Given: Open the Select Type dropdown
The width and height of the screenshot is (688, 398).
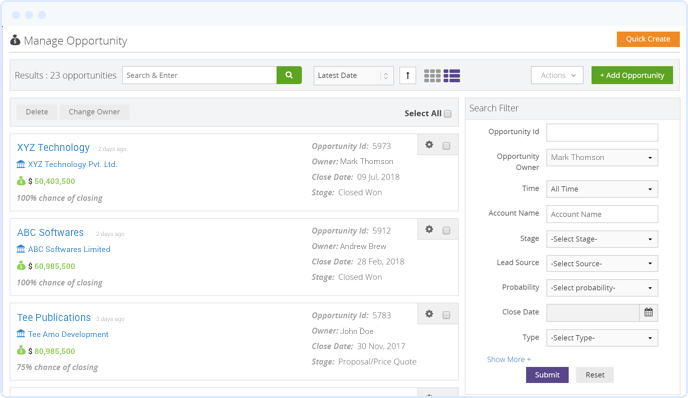Looking at the screenshot, I should (602, 338).
